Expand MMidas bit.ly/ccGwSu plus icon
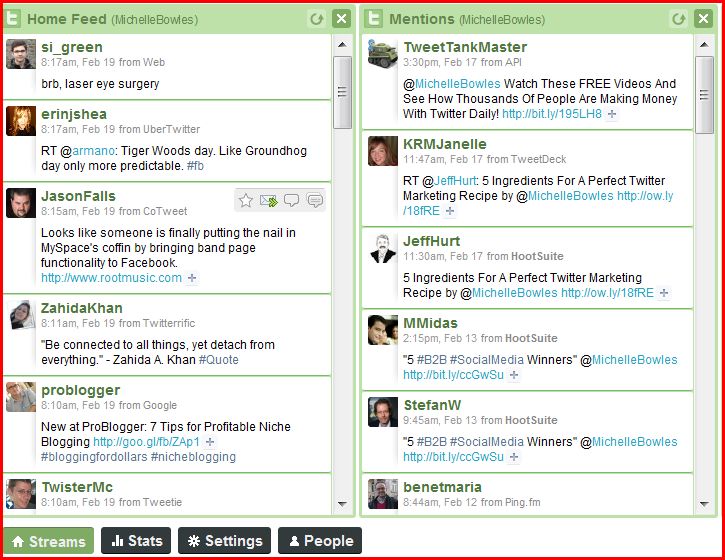This screenshot has height=560, width=725. [x=514, y=375]
